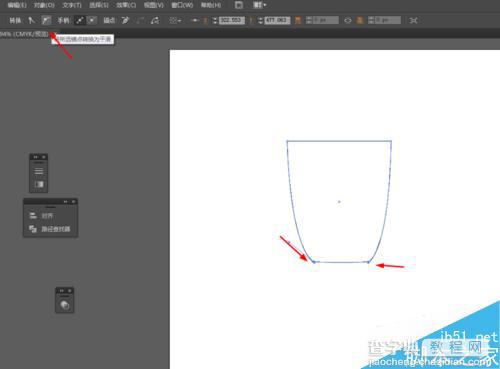Screen dimensions: 500x369
Task: Toggle show handles for multiple selected anchors
Action: click(79, 21)
